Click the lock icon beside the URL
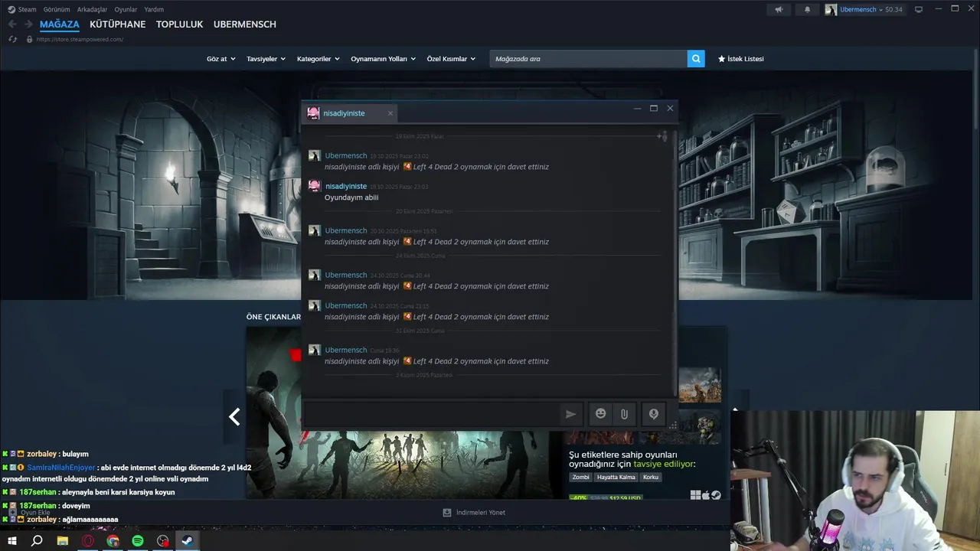 [30, 39]
